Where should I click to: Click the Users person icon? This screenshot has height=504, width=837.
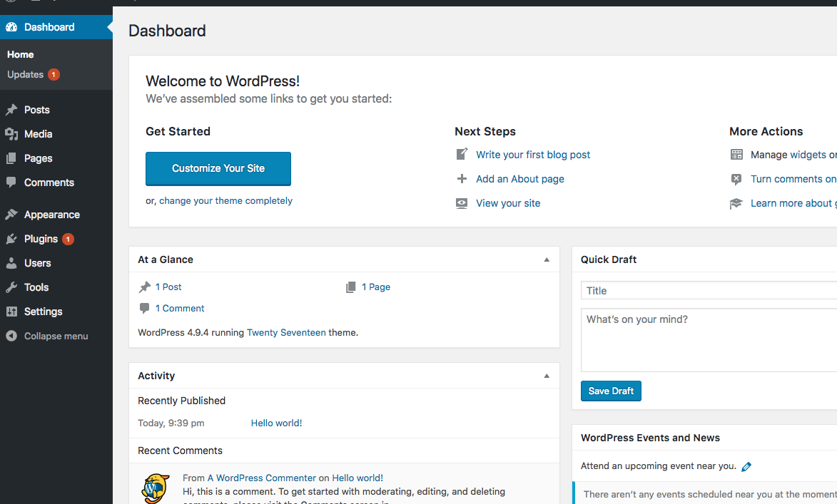click(11, 263)
